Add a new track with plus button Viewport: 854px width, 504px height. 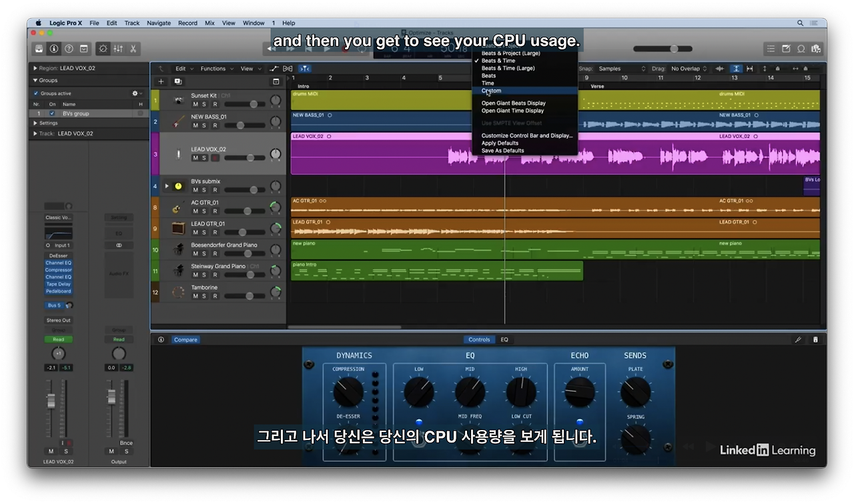click(161, 81)
